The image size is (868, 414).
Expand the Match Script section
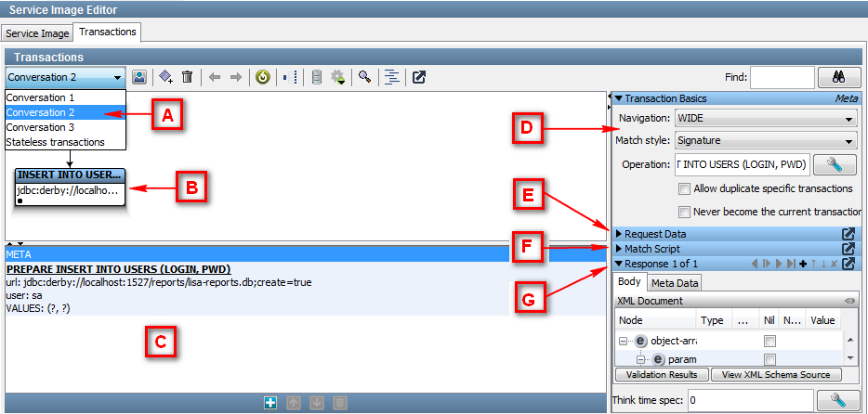pyautogui.click(x=619, y=249)
